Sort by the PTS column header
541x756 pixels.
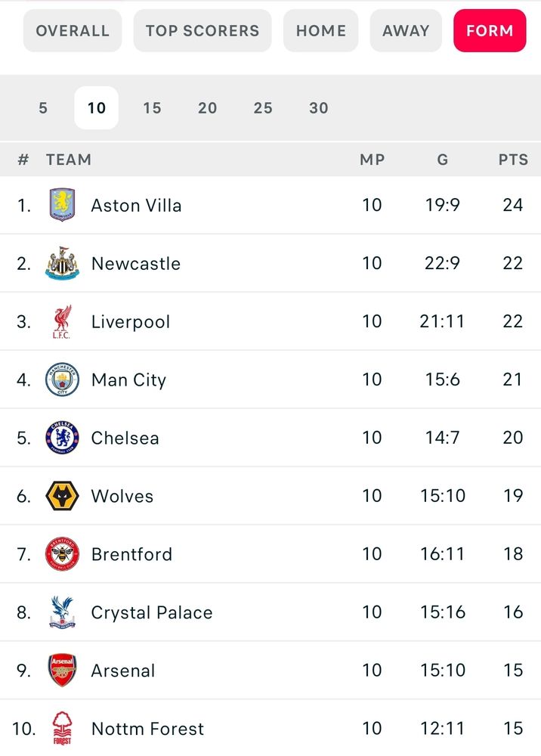513,160
